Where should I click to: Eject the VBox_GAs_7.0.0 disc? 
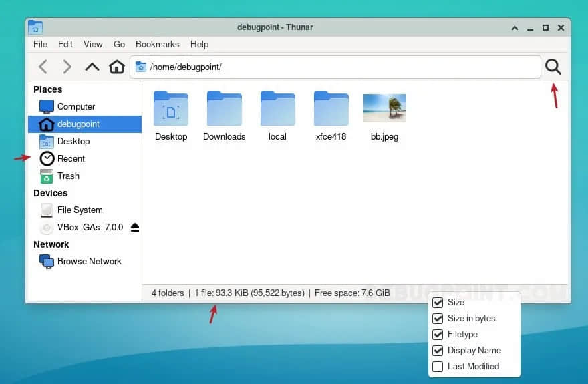click(x=135, y=228)
